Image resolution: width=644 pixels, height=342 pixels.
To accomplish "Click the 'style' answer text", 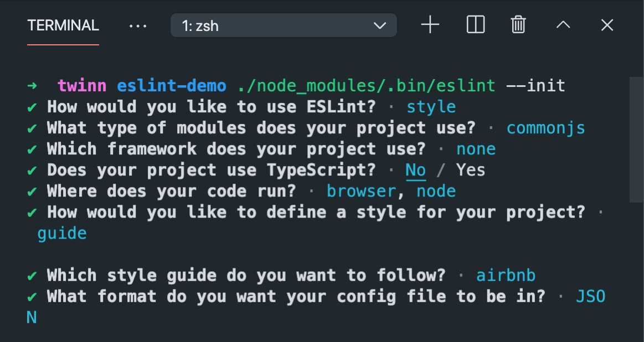I will coord(431,107).
